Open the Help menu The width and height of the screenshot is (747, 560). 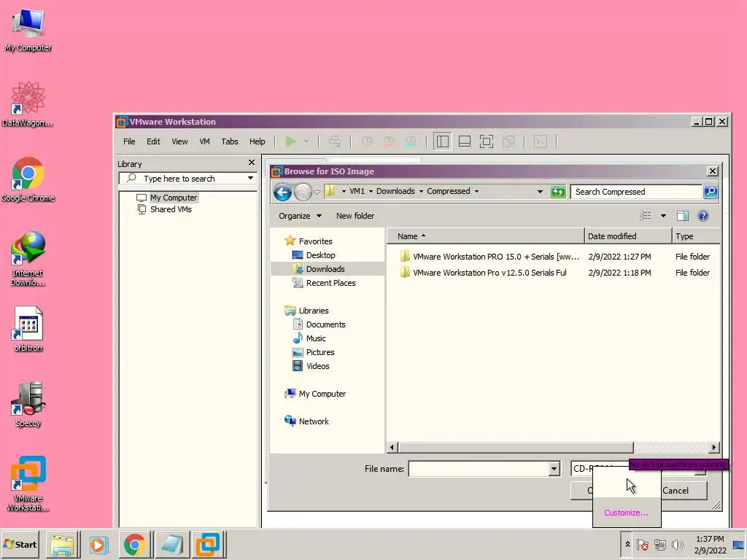(x=258, y=141)
